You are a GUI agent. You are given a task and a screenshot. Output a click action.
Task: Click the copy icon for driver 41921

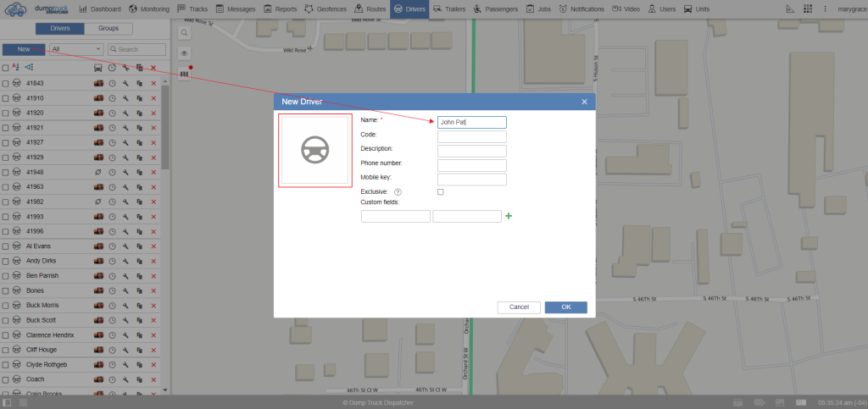pyautogui.click(x=139, y=128)
